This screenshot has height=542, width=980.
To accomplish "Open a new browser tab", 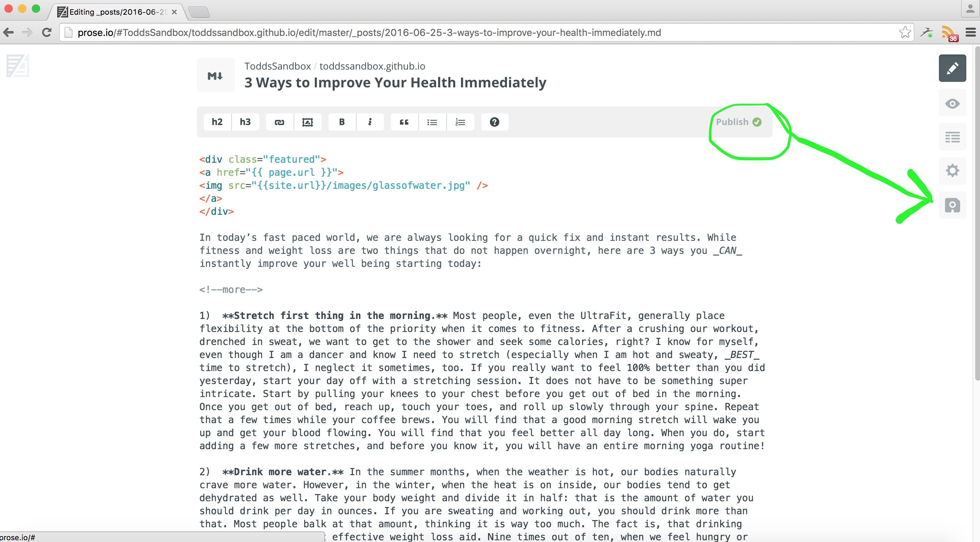I will (199, 13).
